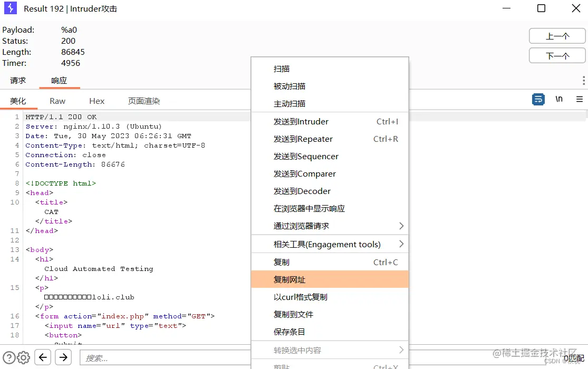The width and height of the screenshot is (588, 369).
Task: Switch to the Hex tab
Action: point(97,100)
